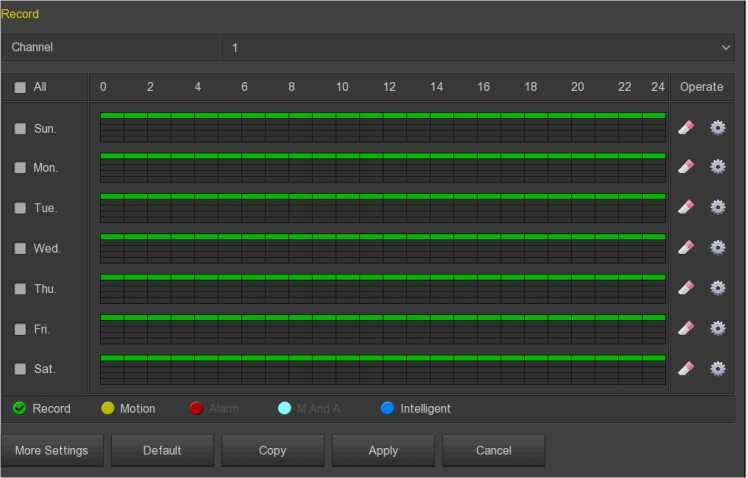Open gear settings for Saturday row
Image resolution: width=748 pixels, height=478 pixels.
click(717, 368)
